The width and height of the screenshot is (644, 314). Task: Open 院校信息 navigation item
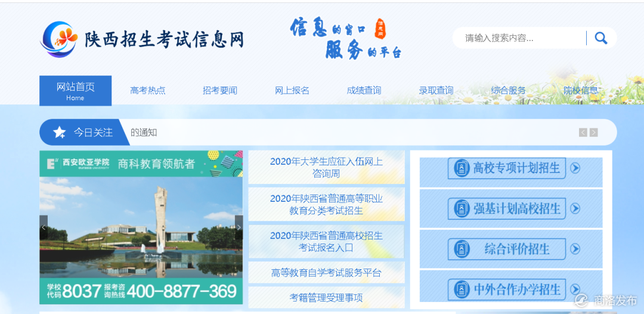coord(581,90)
